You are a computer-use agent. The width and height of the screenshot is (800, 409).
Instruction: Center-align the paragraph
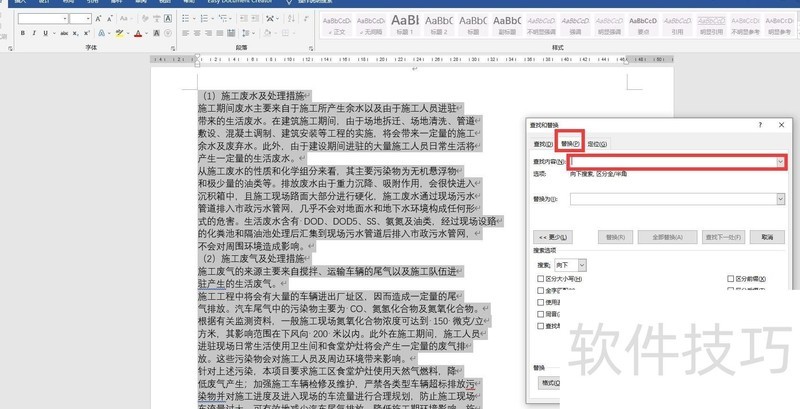197,33
